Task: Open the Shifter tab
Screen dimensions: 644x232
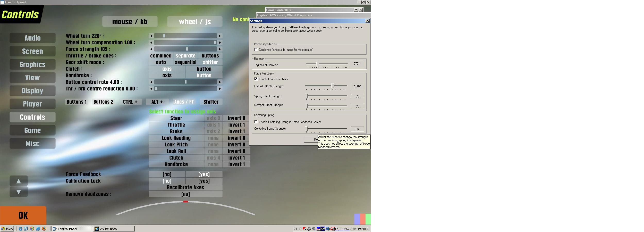Action: click(x=211, y=102)
